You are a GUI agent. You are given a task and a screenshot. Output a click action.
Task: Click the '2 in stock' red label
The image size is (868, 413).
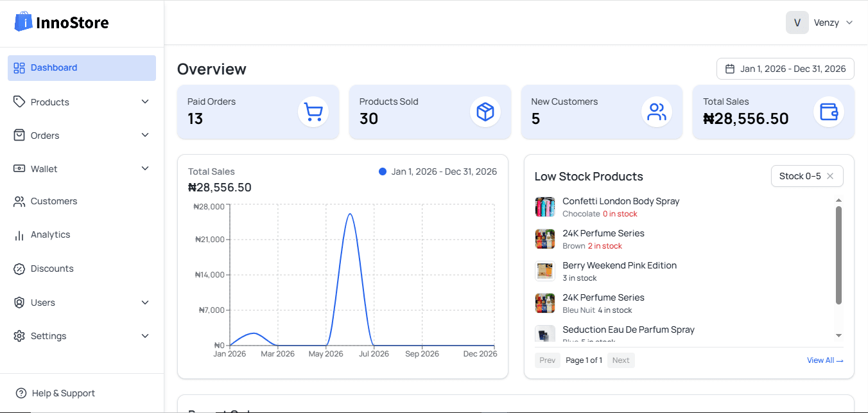click(x=605, y=246)
